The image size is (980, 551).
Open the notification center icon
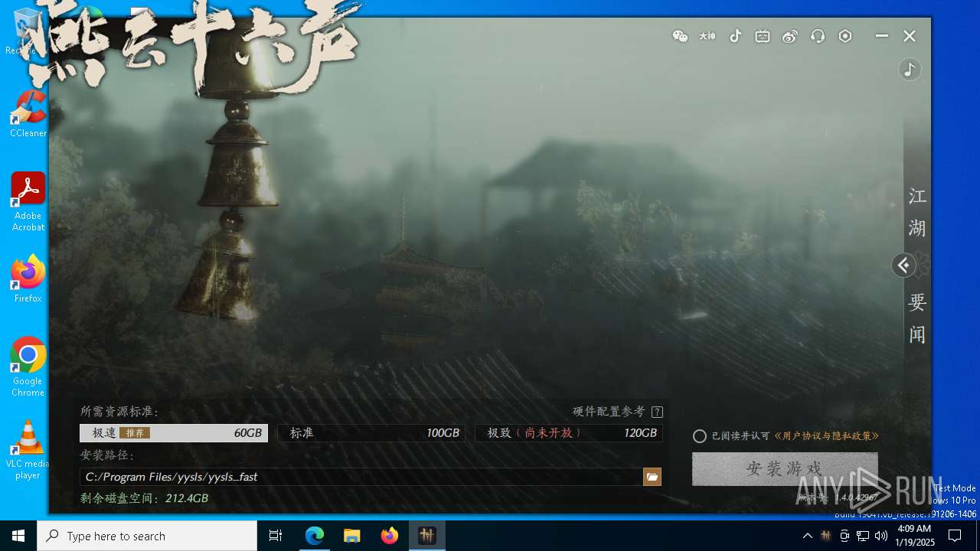[955, 536]
